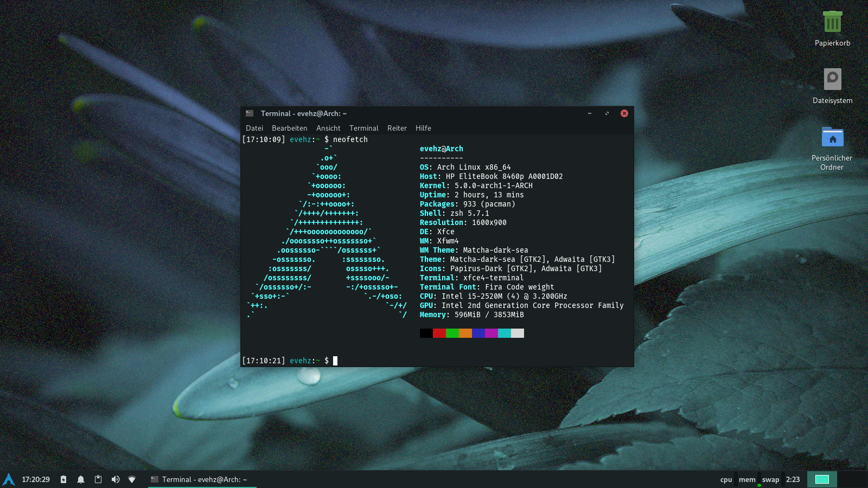Click the white color block in neofetch

pyautogui.click(x=518, y=333)
